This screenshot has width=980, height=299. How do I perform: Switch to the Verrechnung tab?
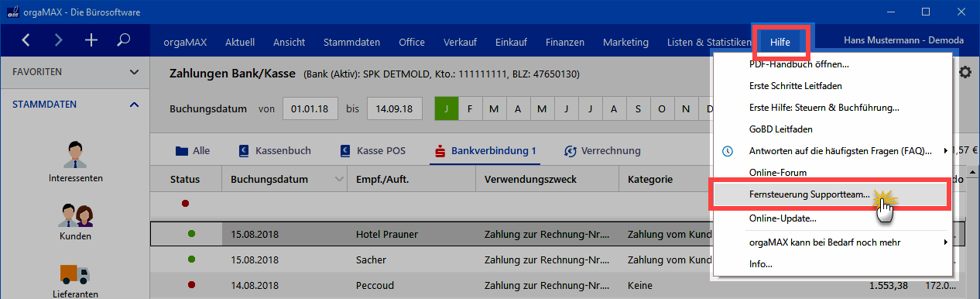pyautogui.click(x=603, y=151)
